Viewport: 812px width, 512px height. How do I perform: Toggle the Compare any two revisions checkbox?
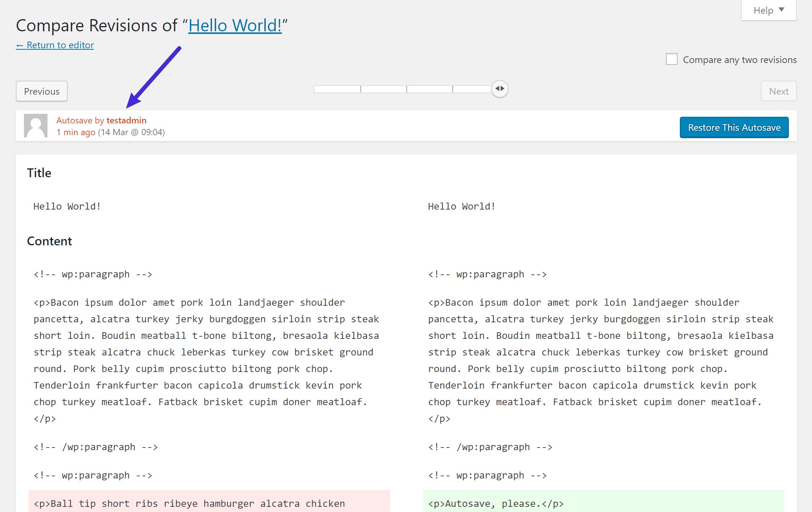tap(672, 59)
